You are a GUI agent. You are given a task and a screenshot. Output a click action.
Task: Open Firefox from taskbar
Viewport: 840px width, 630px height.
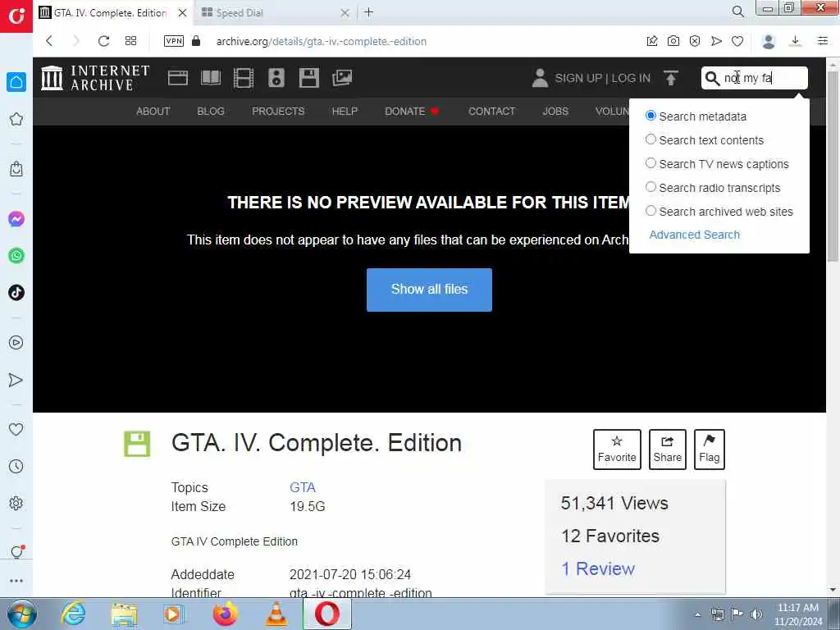(x=226, y=614)
